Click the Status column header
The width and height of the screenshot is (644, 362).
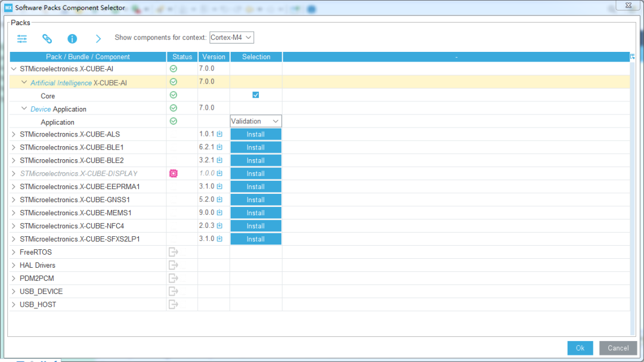[x=182, y=57]
